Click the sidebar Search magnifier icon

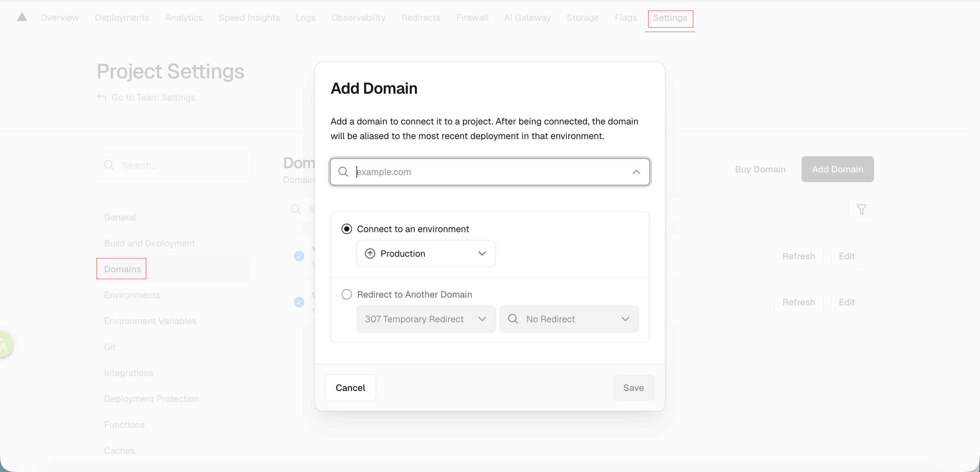(x=109, y=165)
